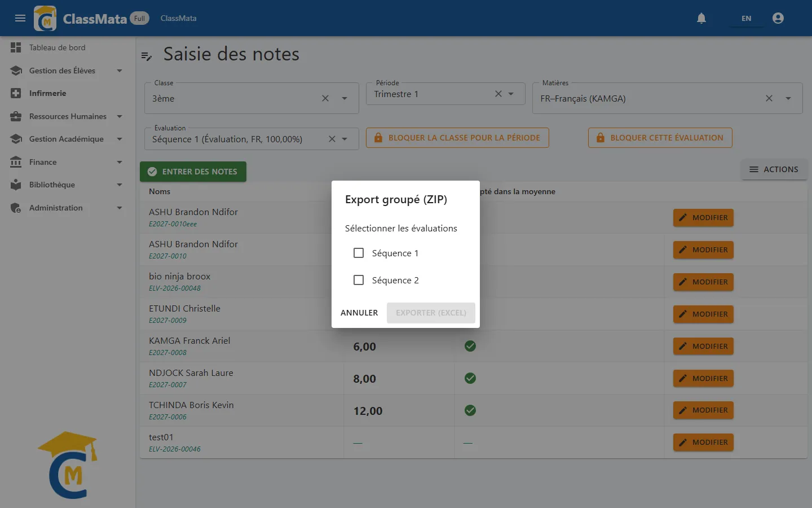The height and width of the screenshot is (508, 812).
Task: Click green check in NDJOCK Sarah row
Action: point(470,378)
